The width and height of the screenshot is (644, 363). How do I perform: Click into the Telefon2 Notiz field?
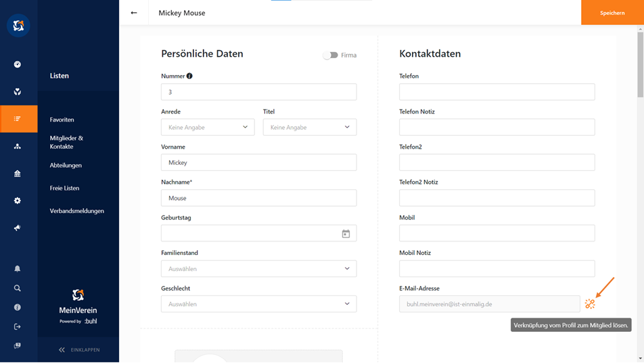pos(497,198)
